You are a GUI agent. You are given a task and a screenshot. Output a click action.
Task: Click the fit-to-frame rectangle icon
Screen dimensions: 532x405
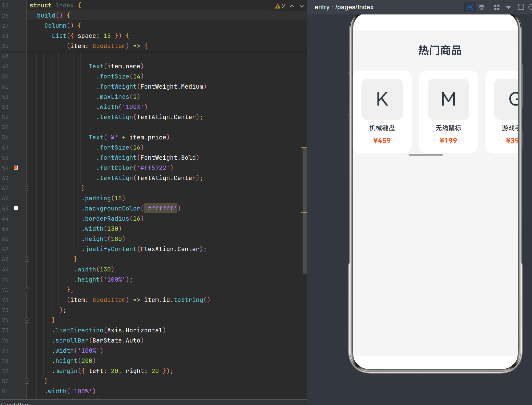pos(521,7)
